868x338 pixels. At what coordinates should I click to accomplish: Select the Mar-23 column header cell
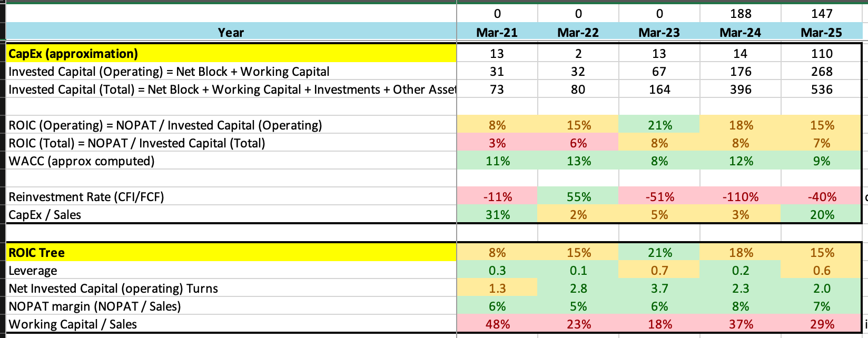tap(659, 32)
